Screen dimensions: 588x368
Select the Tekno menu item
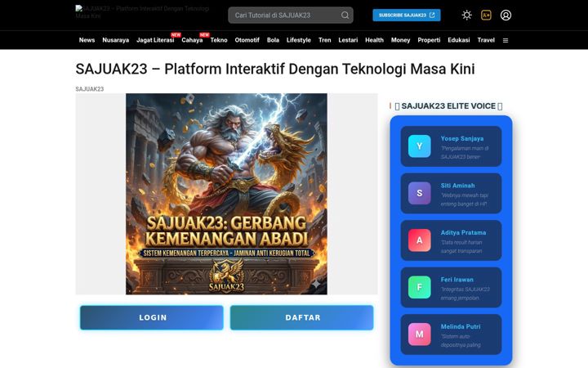(219, 40)
